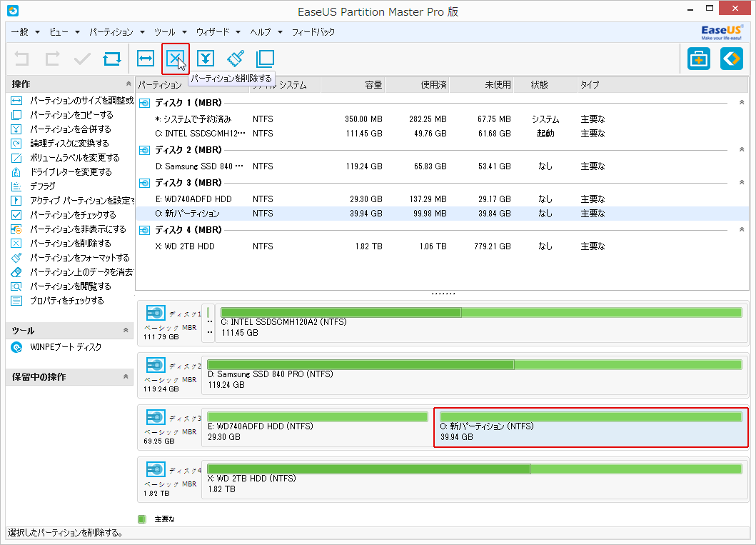Click ボリュームラベルを変更する in sidebar
Screen dimensions: 756x545
pyautogui.click(x=75, y=158)
